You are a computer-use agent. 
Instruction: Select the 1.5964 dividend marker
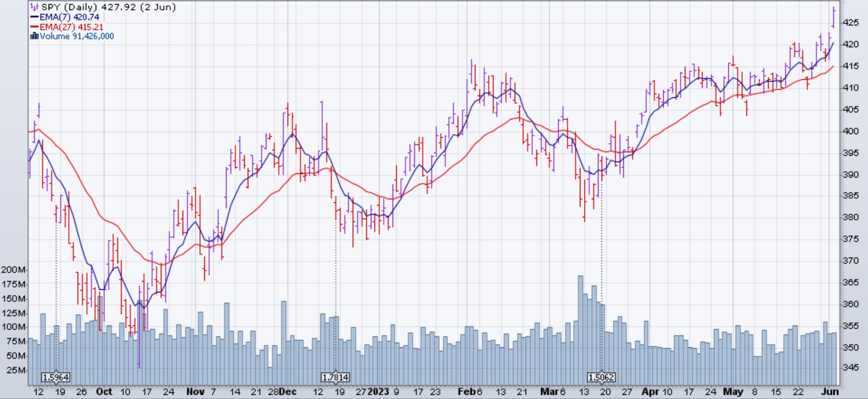[56, 377]
